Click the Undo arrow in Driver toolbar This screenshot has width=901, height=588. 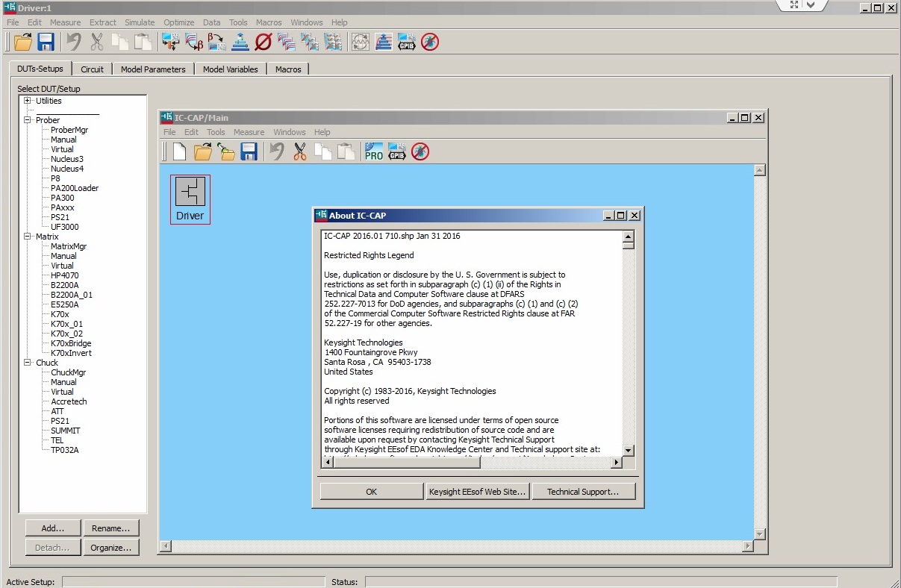[73, 42]
